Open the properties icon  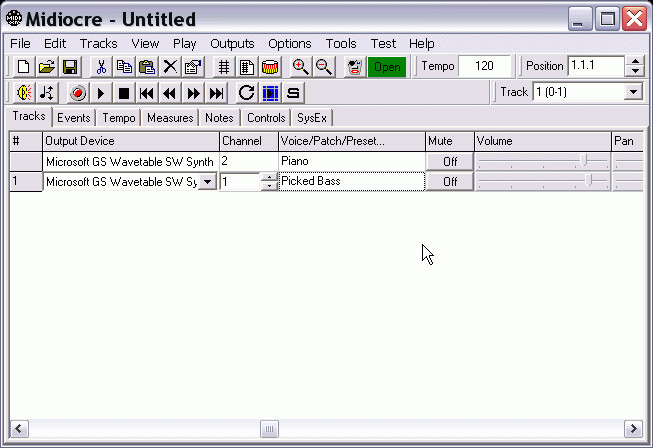[x=193, y=67]
